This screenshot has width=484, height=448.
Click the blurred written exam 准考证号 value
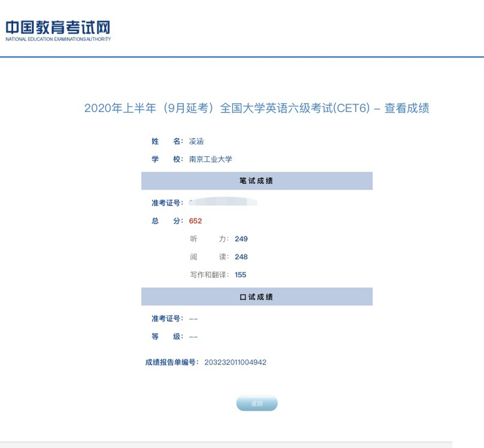[223, 202]
